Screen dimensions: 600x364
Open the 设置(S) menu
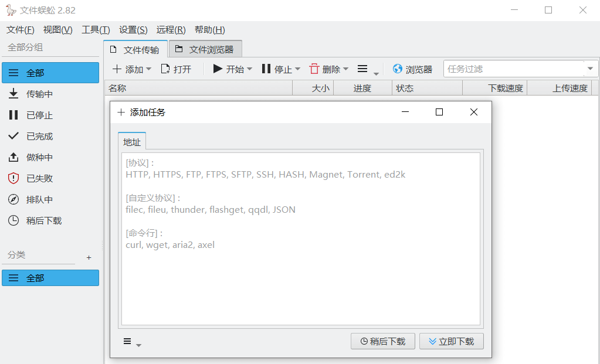tap(133, 30)
